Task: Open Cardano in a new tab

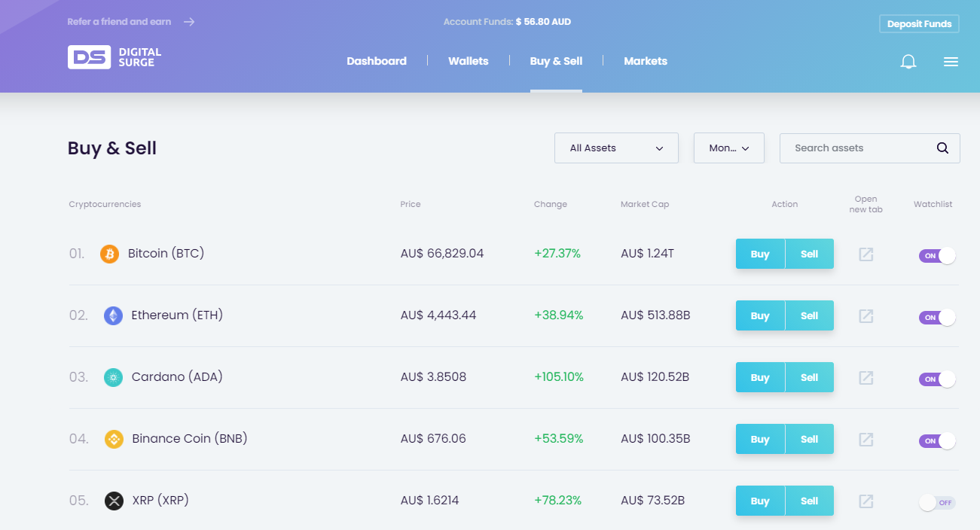Action: point(866,377)
